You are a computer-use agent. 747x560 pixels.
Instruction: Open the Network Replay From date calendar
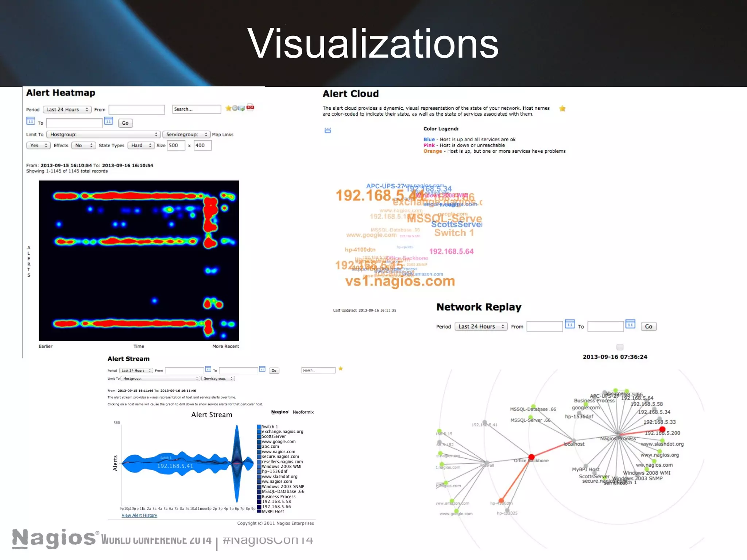(x=570, y=324)
